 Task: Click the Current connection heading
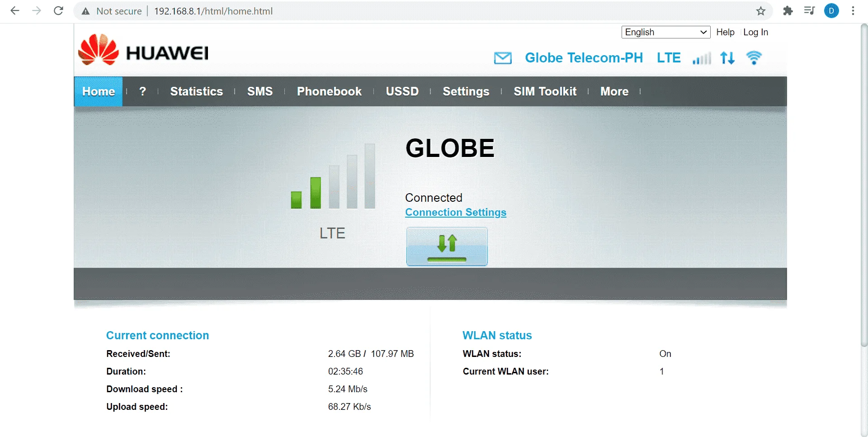pyautogui.click(x=157, y=335)
